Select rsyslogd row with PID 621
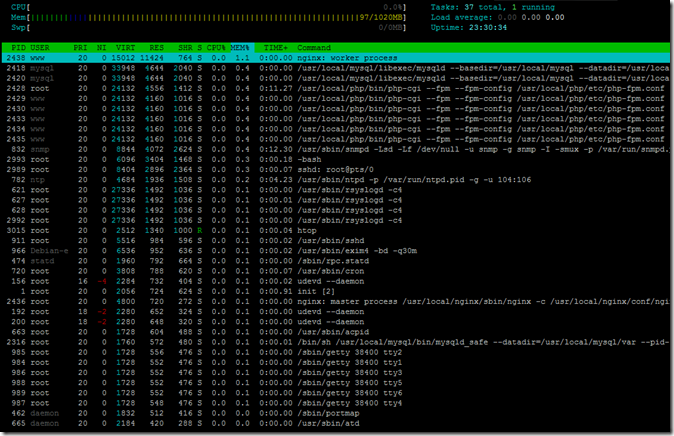 [x=336, y=190]
